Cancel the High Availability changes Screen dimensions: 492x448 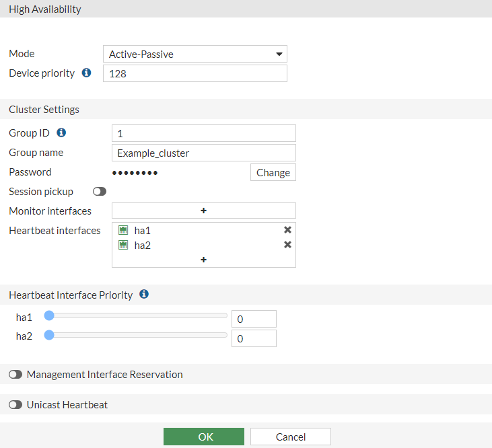[291, 437]
